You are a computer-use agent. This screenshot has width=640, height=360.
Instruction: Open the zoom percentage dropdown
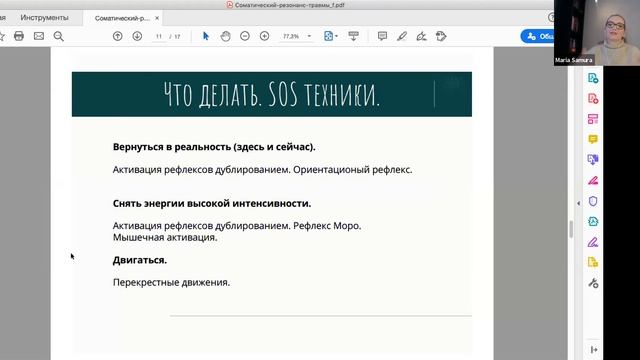click(x=309, y=36)
